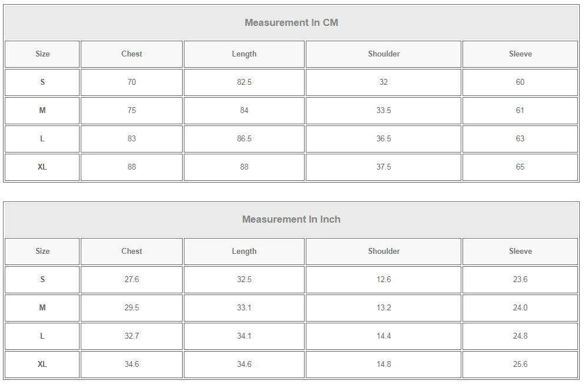Select the 24.8 sleeve cell for size L
The height and width of the screenshot is (384, 588).
click(520, 336)
